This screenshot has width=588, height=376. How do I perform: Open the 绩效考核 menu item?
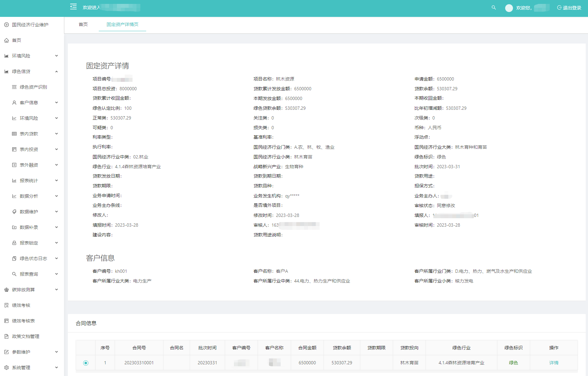pos(21,305)
